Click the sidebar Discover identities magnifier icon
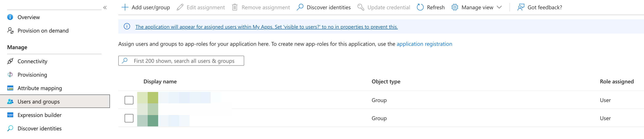This screenshot has height=139, width=644. click(x=10, y=129)
